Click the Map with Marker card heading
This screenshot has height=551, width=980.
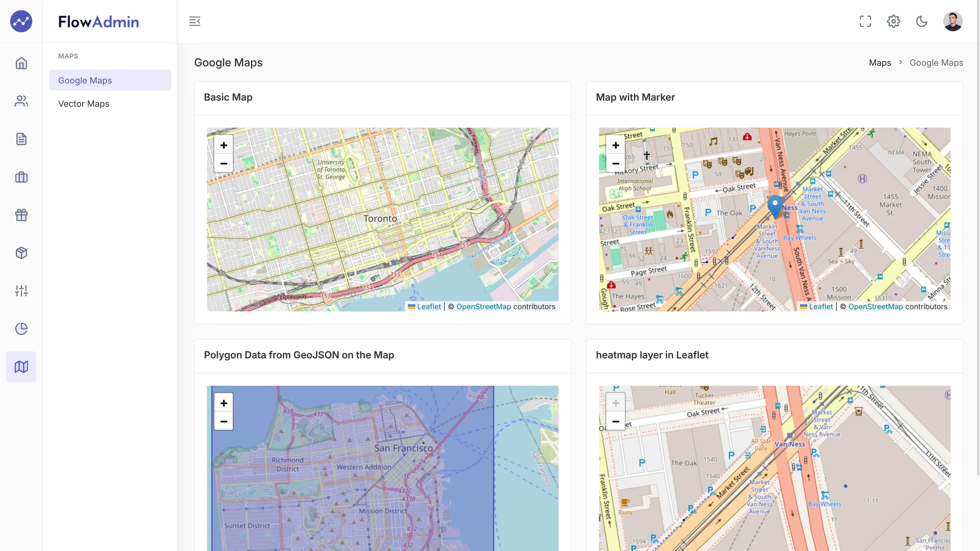click(635, 97)
